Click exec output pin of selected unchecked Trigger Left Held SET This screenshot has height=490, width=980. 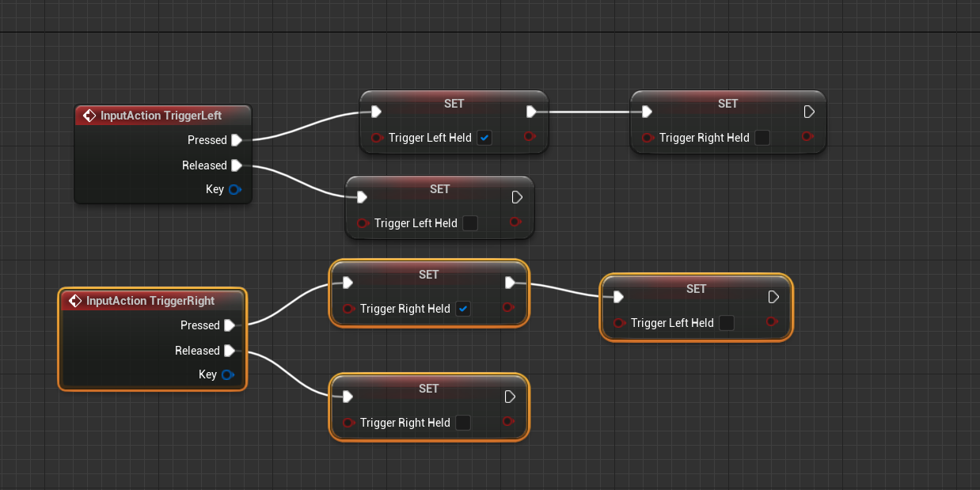(773, 297)
